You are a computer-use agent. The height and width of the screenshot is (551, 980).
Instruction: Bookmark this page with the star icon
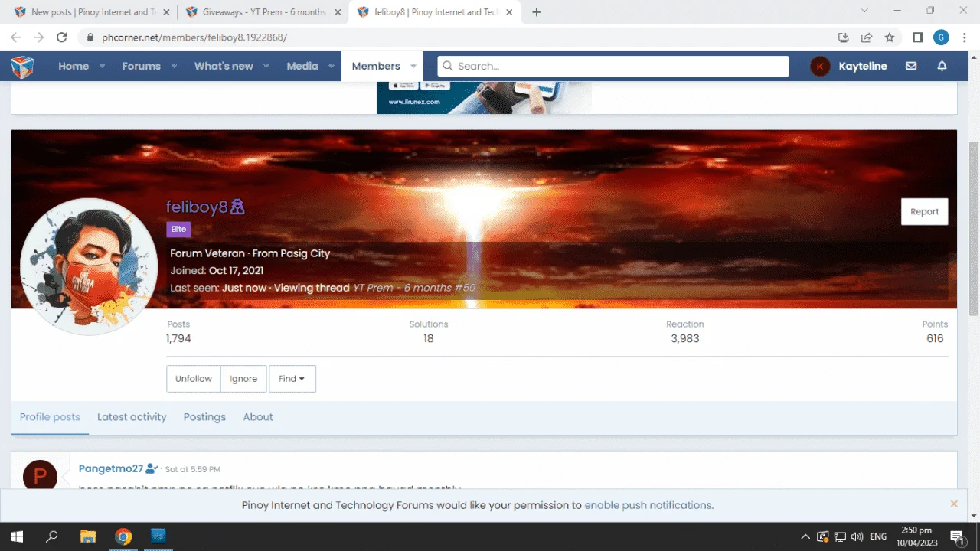click(x=889, y=37)
